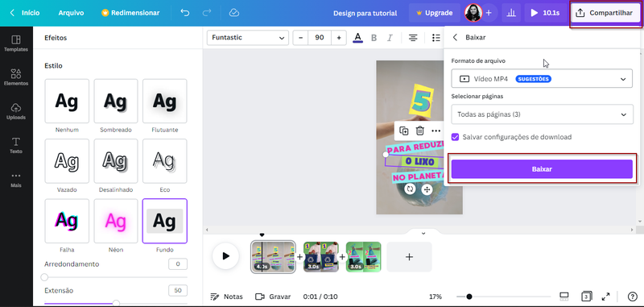The height and width of the screenshot is (307, 644).
Task: Click the cloud save status icon
Action: coord(234,13)
